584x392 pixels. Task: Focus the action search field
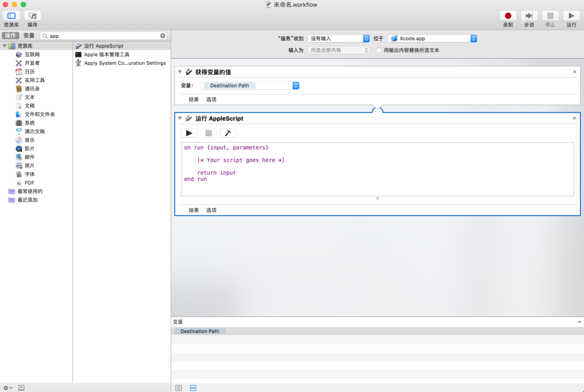pos(104,36)
